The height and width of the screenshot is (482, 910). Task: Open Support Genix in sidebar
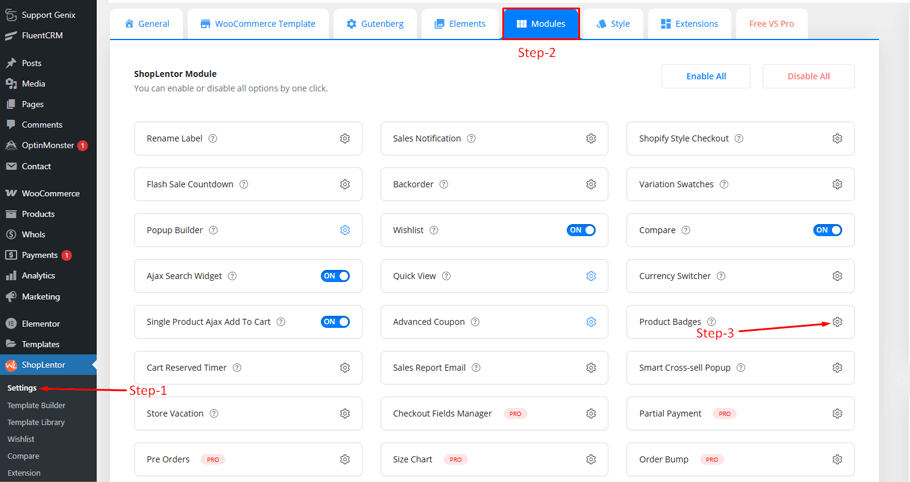pyautogui.click(x=48, y=15)
